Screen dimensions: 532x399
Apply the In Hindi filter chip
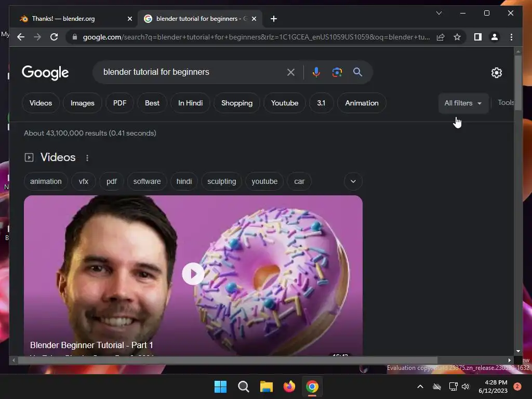click(190, 103)
